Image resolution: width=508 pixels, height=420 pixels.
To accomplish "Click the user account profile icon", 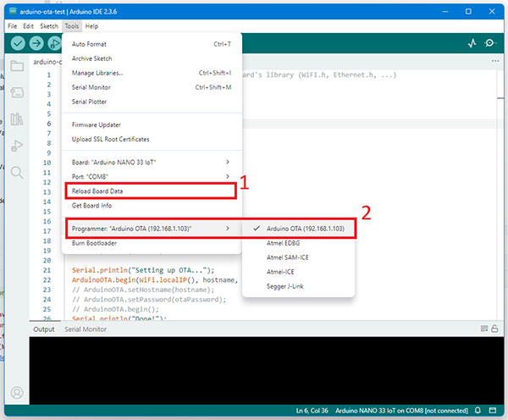I will (x=17, y=393).
